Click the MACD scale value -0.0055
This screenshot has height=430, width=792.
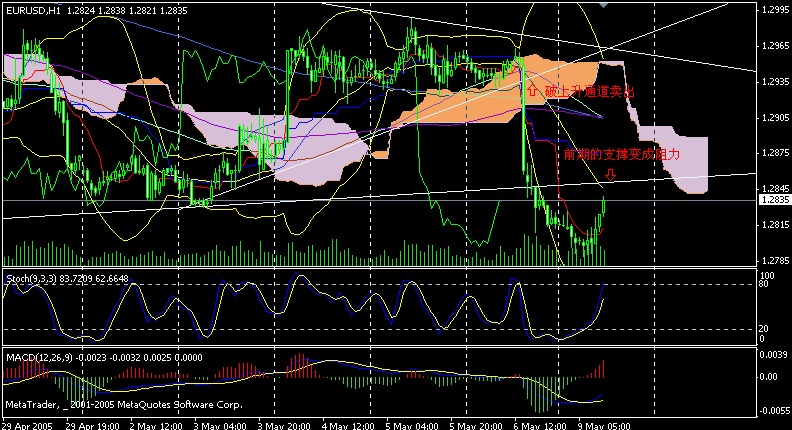[773, 411]
